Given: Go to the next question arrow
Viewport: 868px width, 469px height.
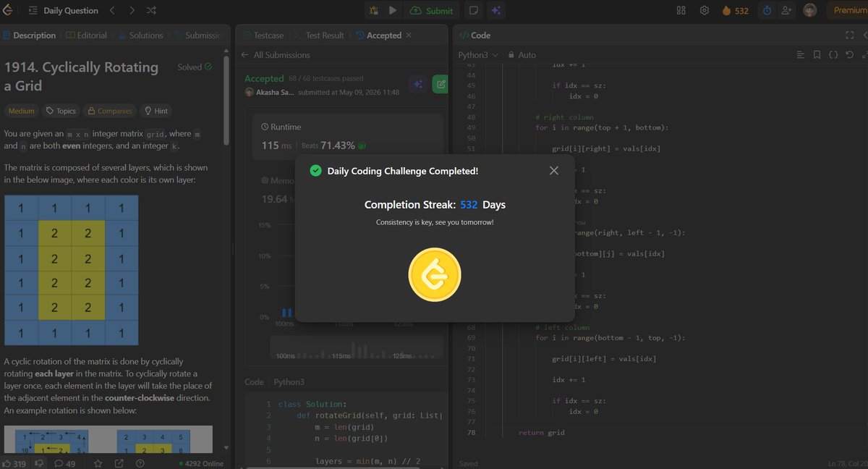Looking at the screenshot, I should (131, 11).
